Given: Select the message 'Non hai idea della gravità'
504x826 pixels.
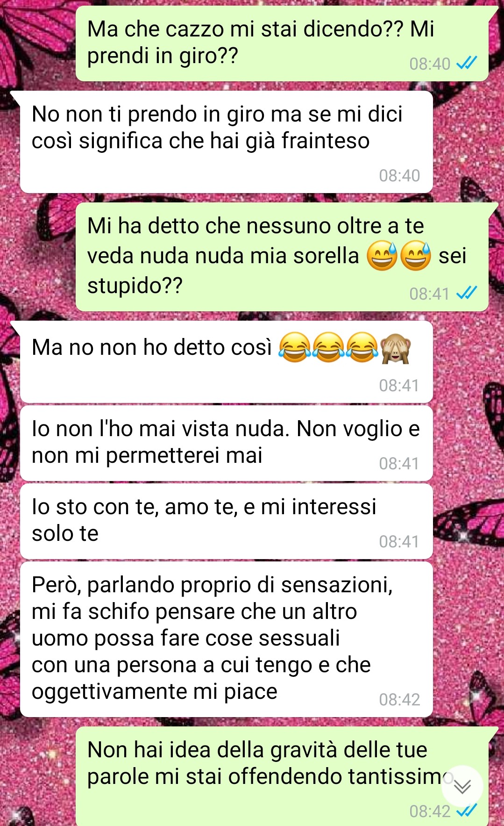Looking at the screenshot, I should 282,776.
